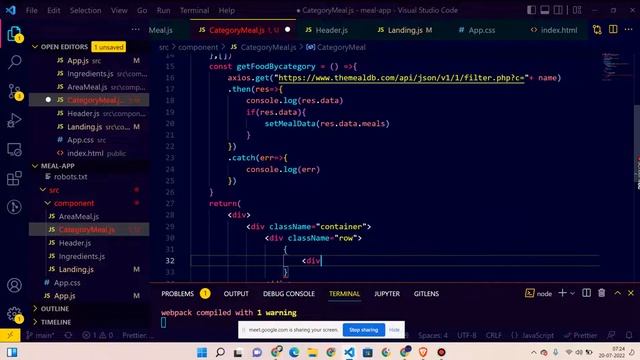Screen dimensions: 640x360
Task: Open the Terminal menu
Action: (x=194, y=11)
